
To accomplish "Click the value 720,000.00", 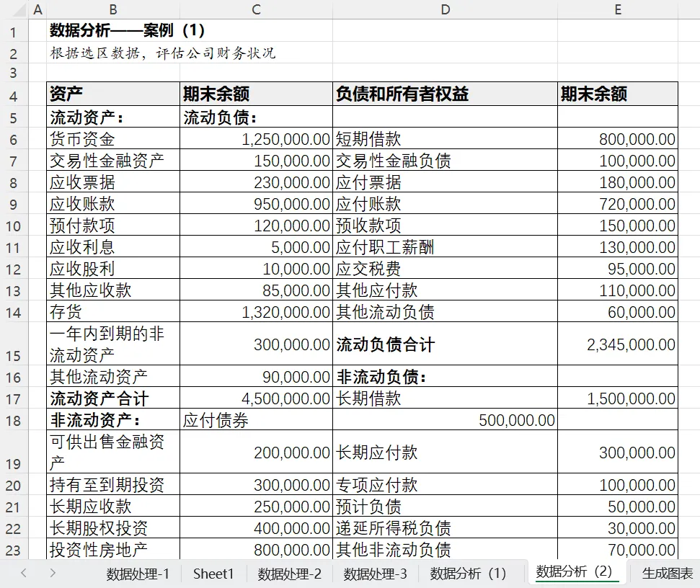I will [x=618, y=203].
